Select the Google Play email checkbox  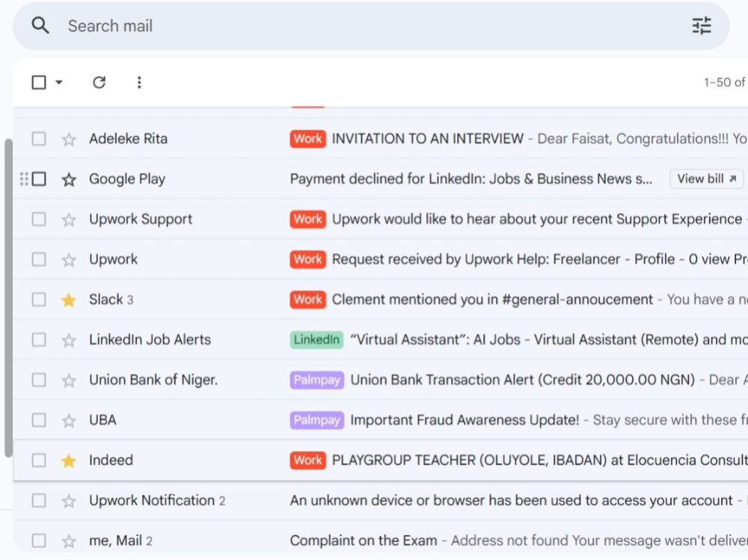pos(39,179)
